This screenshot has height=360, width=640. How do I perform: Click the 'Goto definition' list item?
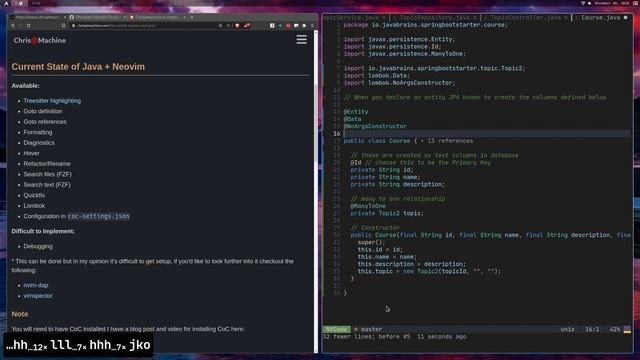click(x=43, y=111)
